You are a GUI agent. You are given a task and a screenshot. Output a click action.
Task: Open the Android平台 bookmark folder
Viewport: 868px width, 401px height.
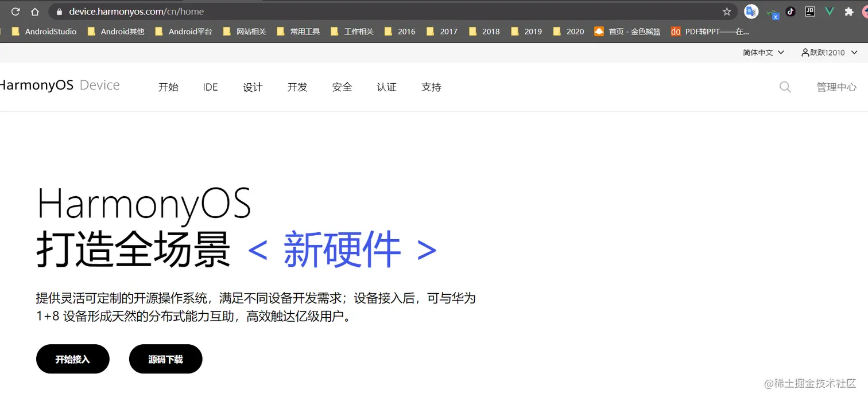point(184,32)
